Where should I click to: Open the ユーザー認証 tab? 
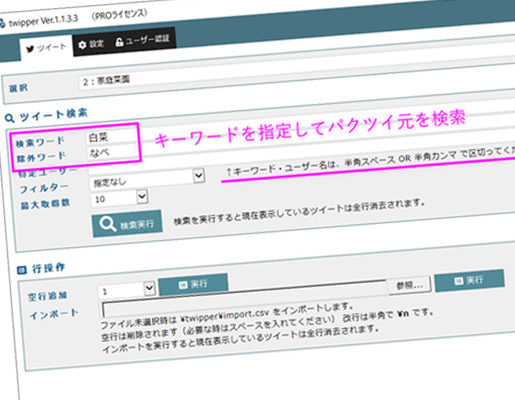pyautogui.click(x=142, y=40)
